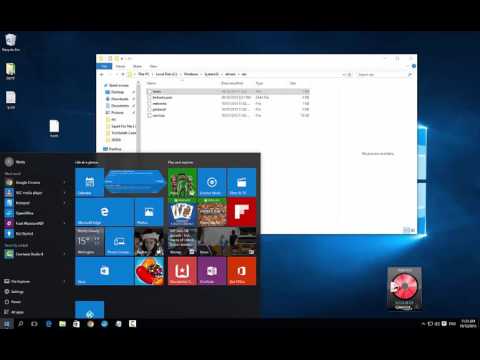Open Store icon on the taskbar
The height and width of the screenshot is (360, 480).
(x=76, y=324)
